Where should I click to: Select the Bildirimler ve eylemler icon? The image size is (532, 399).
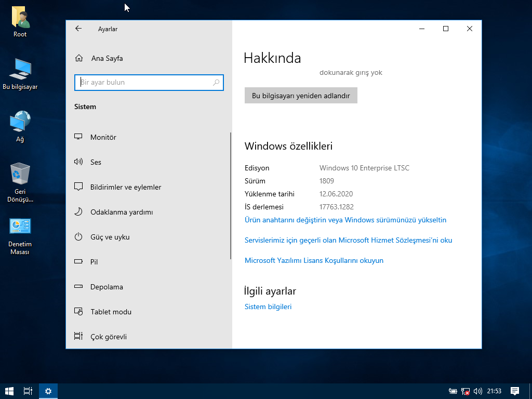tap(78, 187)
